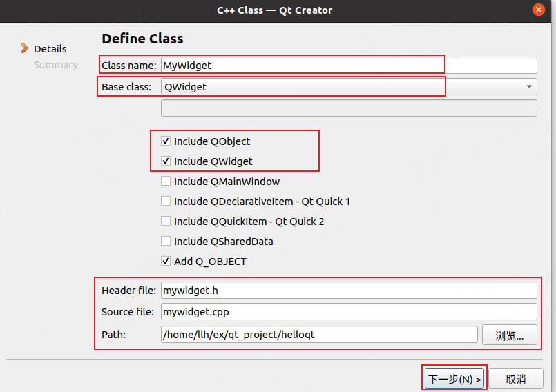Click the Header file label
The height and width of the screenshot is (392, 556).
pyautogui.click(x=128, y=291)
